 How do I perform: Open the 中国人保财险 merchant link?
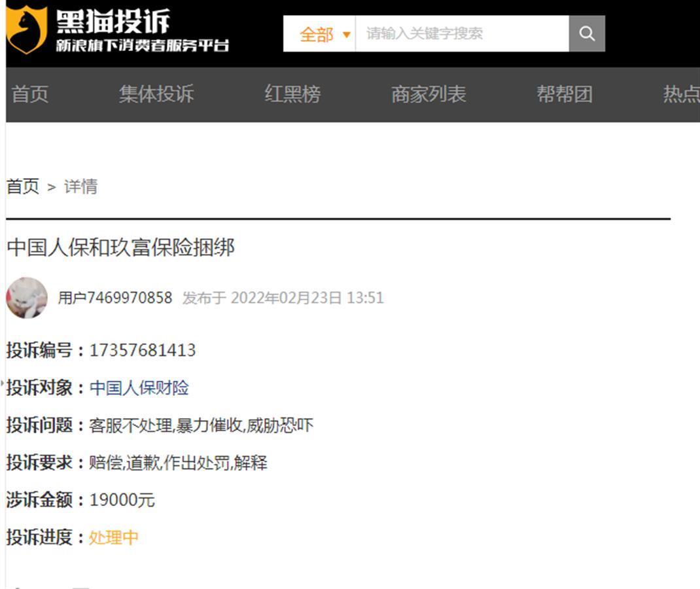139,387
